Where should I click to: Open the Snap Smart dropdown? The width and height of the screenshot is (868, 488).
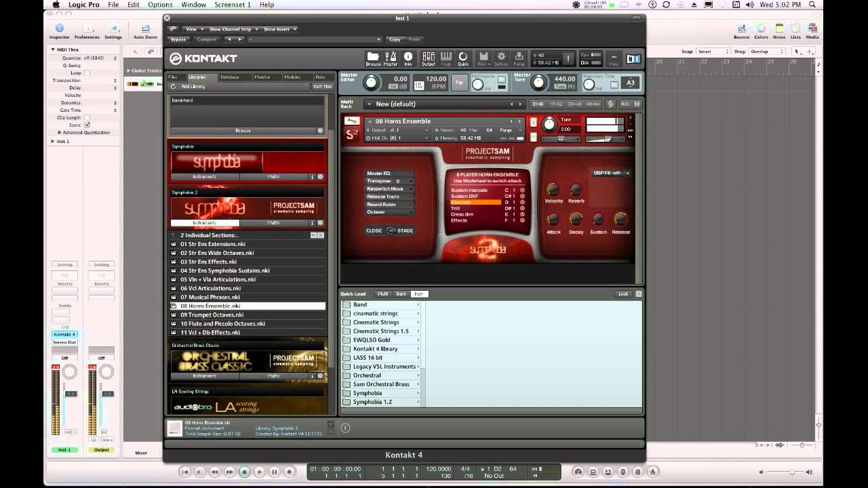(713, 52)
